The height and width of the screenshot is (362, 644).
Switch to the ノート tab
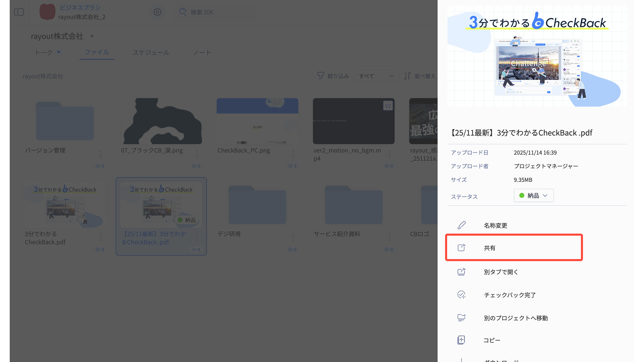tap(202, 52)
